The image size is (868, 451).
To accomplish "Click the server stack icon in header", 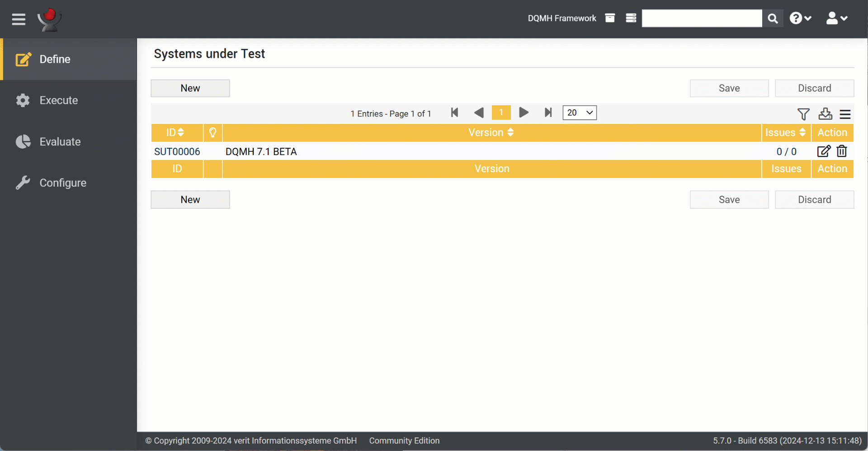I will [631, 18].
